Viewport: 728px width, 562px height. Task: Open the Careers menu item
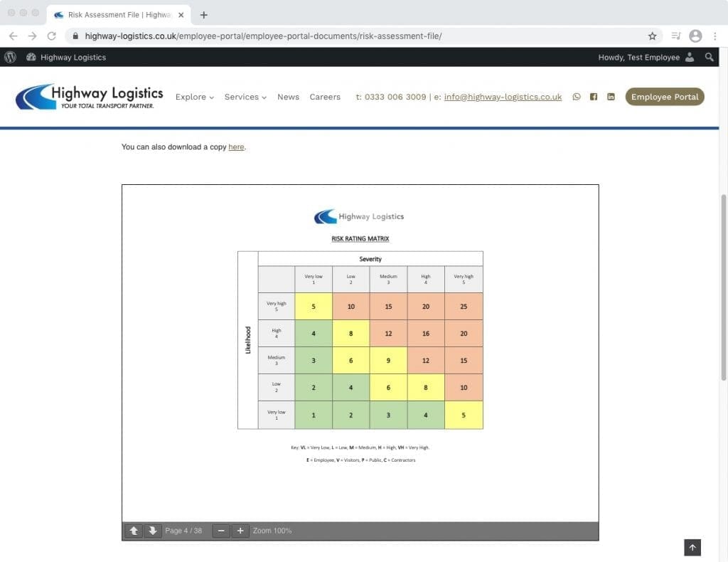click(x=325, y=97)
